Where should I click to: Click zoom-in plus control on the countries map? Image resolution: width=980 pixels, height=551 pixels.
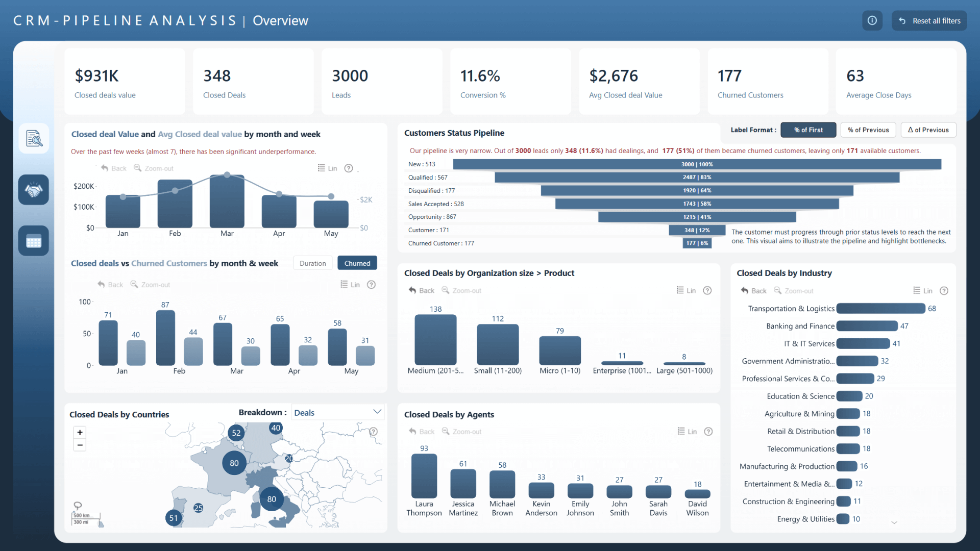pos(80,432)
